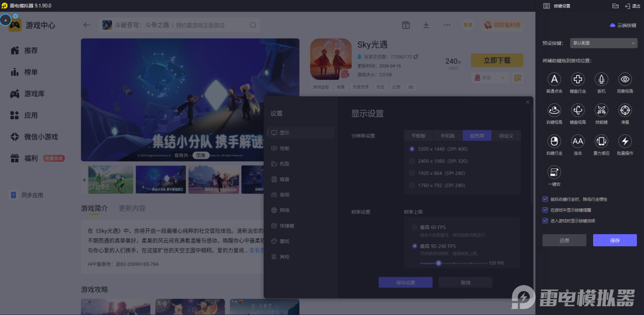The height and width of the screenshot is (315, 644).
Task: Select the 扳机 trigger key icon
Action: click(601, 79)
